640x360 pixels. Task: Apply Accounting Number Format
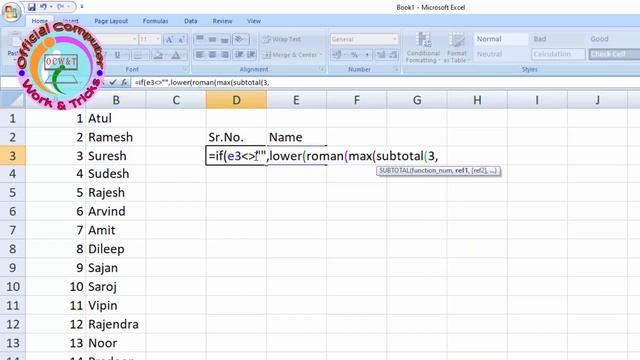337,55
